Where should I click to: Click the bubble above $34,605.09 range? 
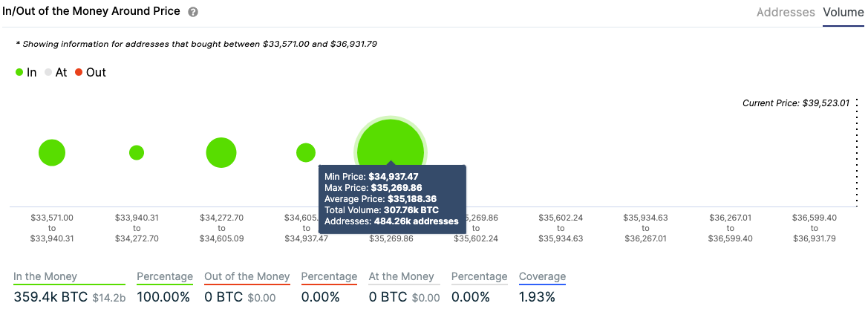click(306, 152)
